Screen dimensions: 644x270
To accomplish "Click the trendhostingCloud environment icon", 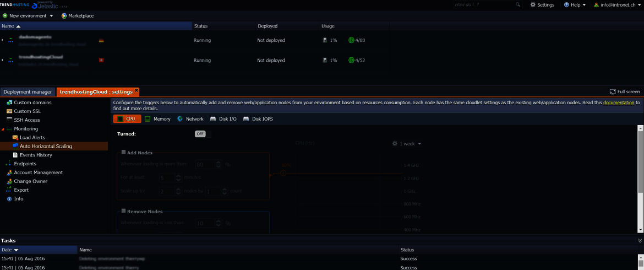I will [10, 60].
